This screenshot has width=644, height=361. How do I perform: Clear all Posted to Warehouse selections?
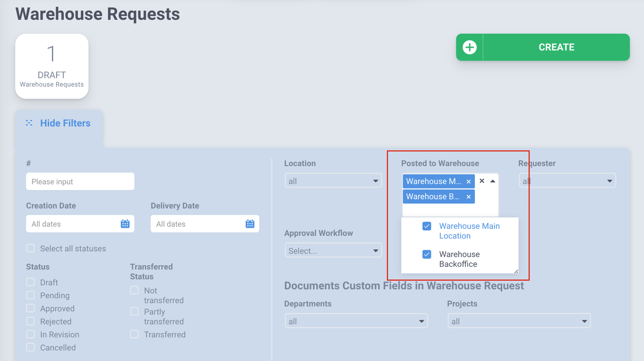pyautogui.click(x=482, y=181)
